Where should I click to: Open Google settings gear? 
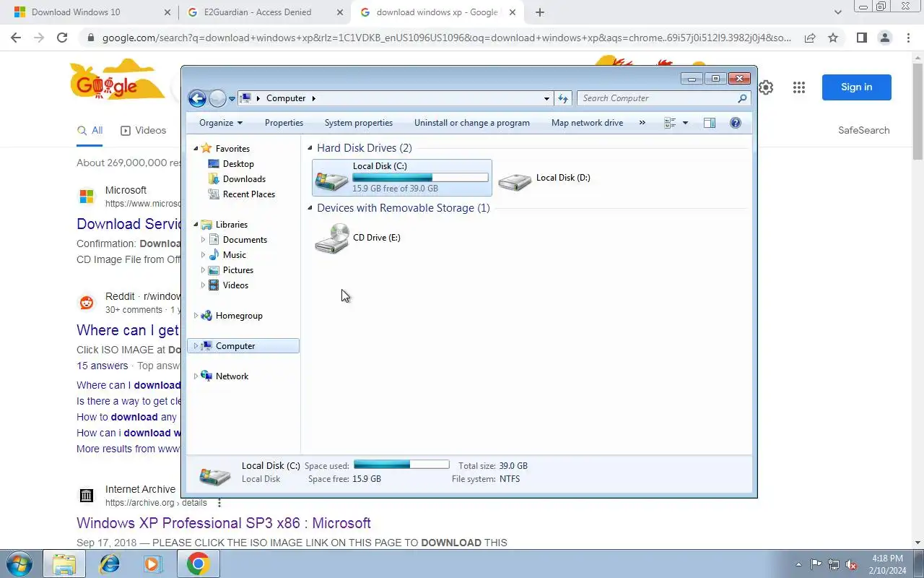click(x=766, y=87)
